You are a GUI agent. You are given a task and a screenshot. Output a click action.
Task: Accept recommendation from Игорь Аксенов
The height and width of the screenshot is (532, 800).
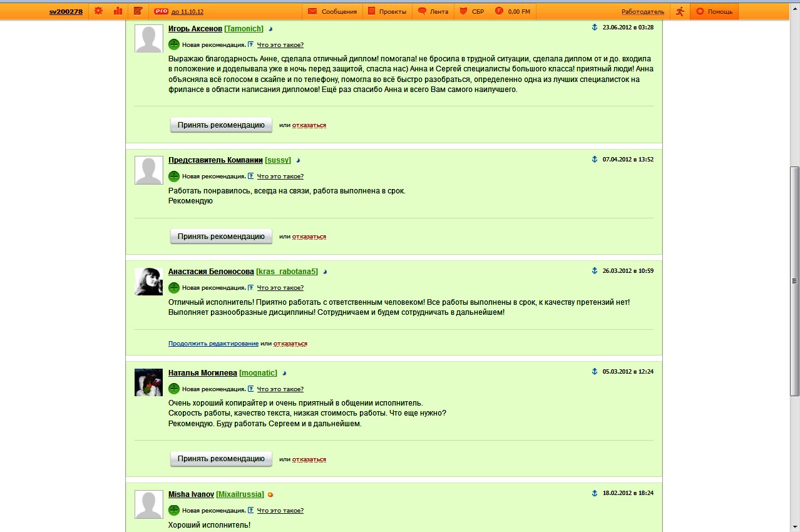click(221, 125)
